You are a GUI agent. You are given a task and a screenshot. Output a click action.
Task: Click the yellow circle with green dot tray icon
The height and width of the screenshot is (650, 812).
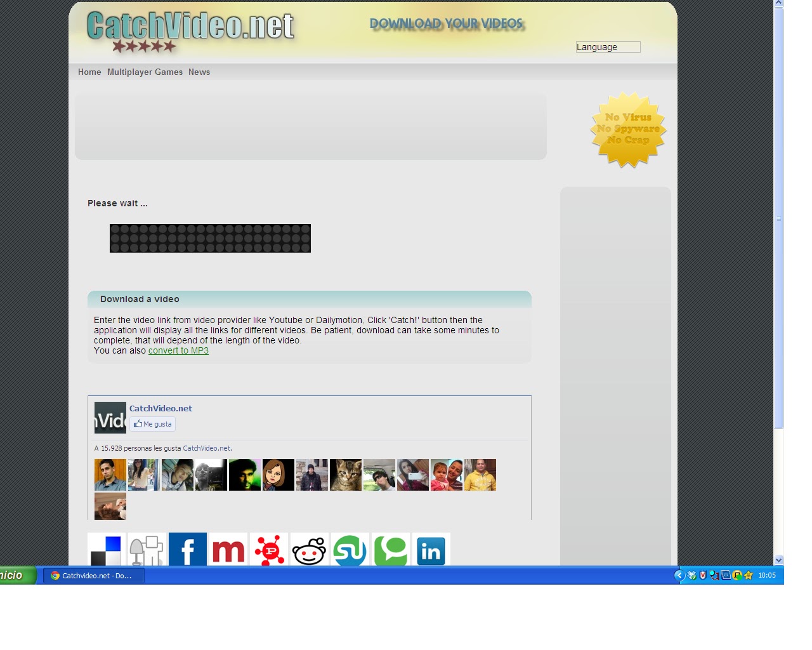pyautogui.click(x=737, y=576)
